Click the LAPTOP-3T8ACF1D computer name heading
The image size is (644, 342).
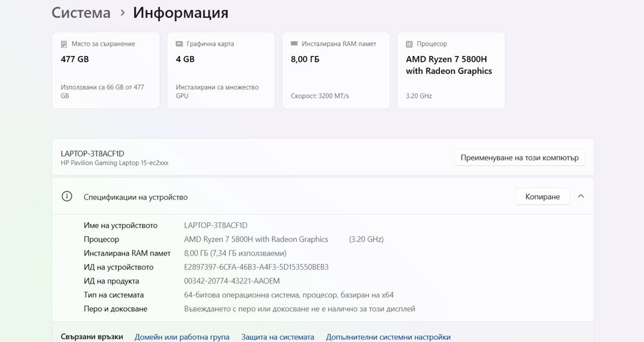point(92,153)
